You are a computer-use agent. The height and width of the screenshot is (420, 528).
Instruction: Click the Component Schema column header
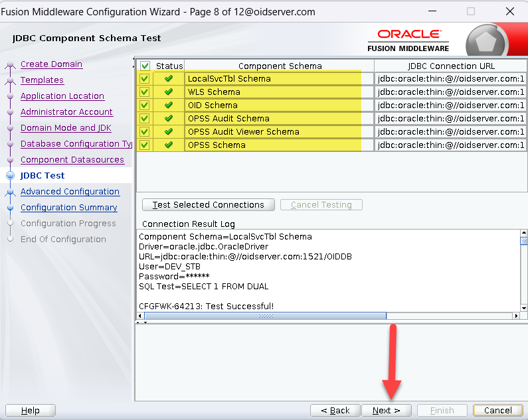(280, 66)
